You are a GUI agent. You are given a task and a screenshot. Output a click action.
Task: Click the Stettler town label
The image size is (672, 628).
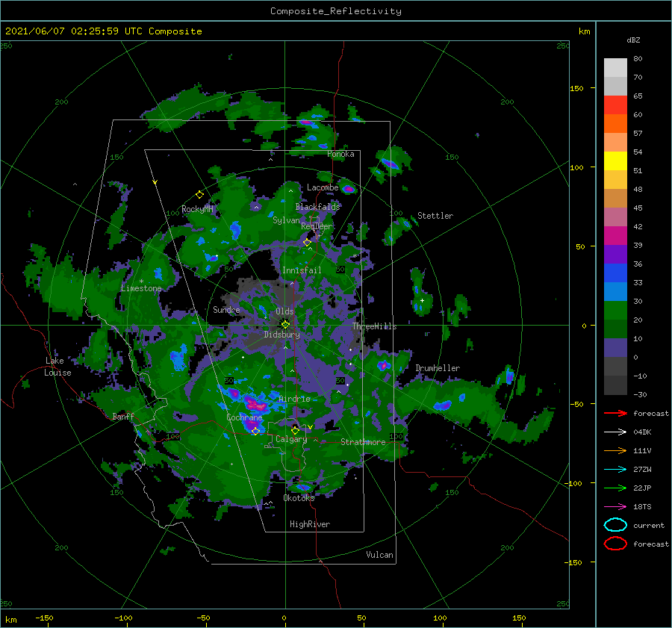tap(435, 216)
